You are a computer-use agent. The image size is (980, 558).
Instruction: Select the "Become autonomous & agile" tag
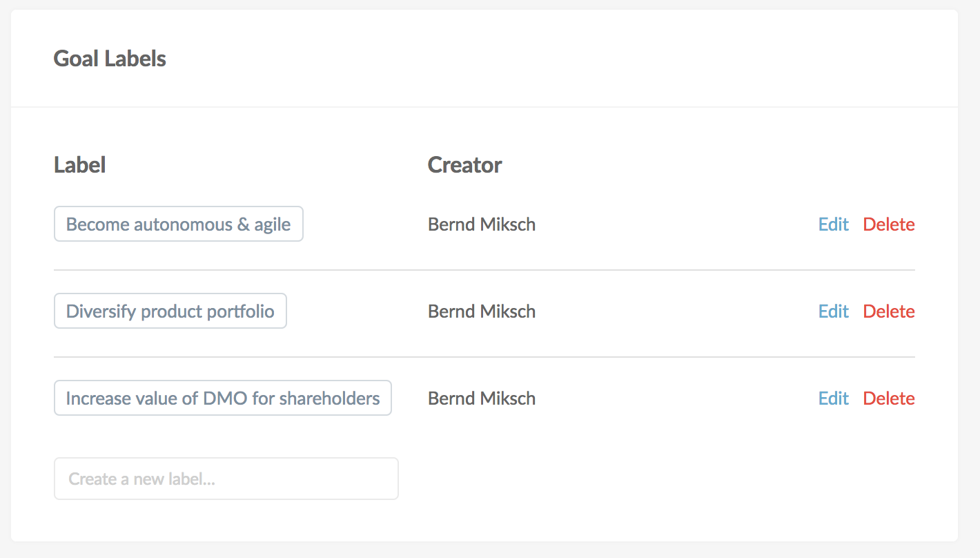point(179,224)
